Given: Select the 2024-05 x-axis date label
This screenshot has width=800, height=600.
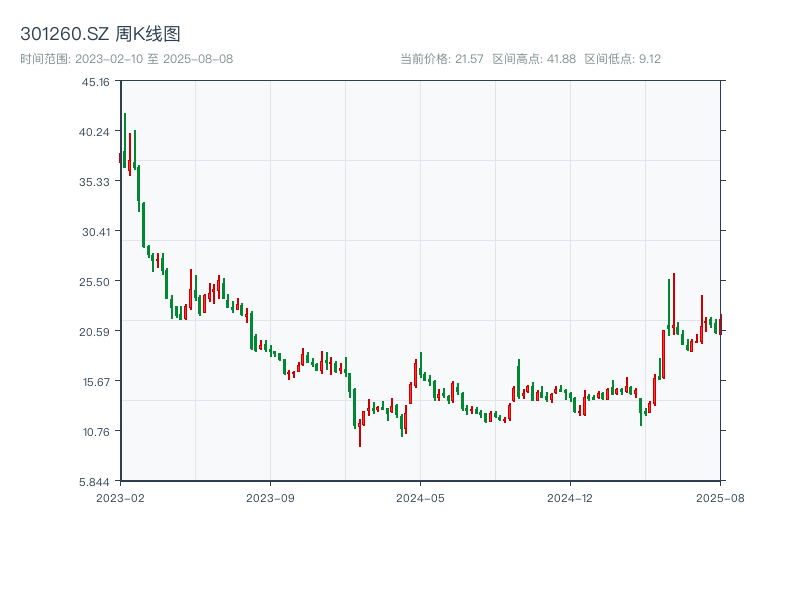Looking at the screenshot, I should (x=420, y=496).
